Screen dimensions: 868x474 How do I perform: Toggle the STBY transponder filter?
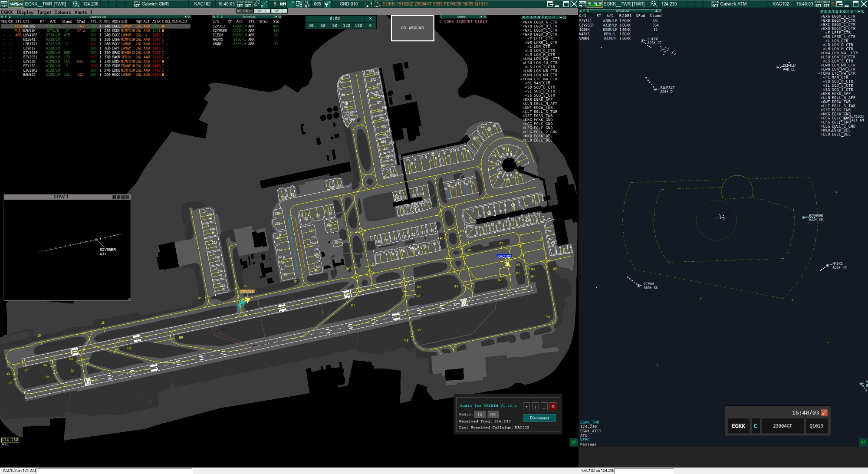(x=299, y=3)
